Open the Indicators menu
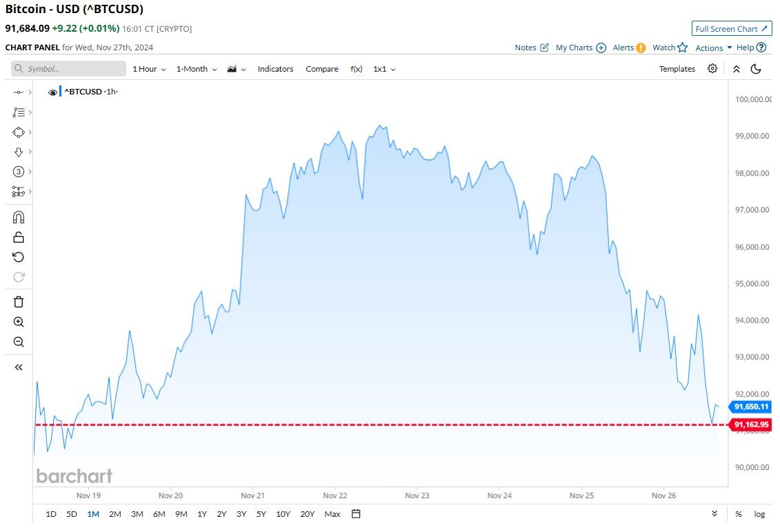Image resolution: width=780 pixels, height=532 pixels. tap(275, 69)
